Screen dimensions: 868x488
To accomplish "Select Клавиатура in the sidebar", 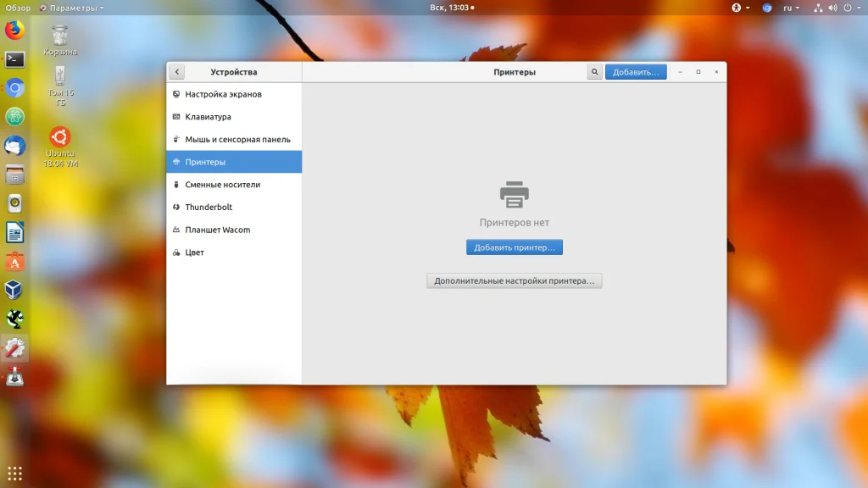I will coord(208,117).
